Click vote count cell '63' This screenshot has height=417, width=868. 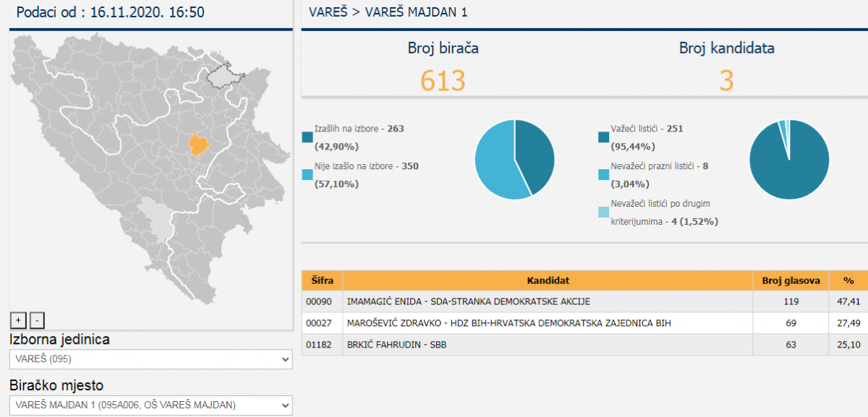tap(791, 345)
